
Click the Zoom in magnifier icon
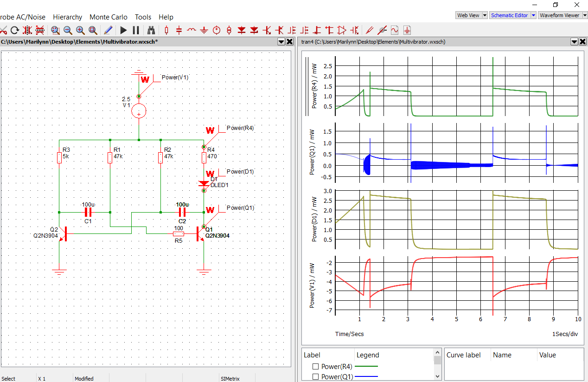(x=80, y=30)
